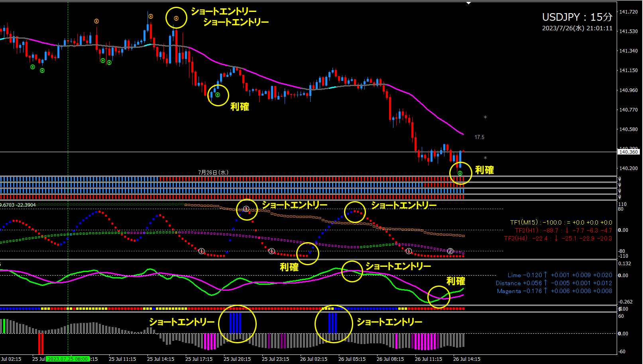Click the leftmost green buy signal marker
This screenshot has width=643, height=364.
[33, 67]
